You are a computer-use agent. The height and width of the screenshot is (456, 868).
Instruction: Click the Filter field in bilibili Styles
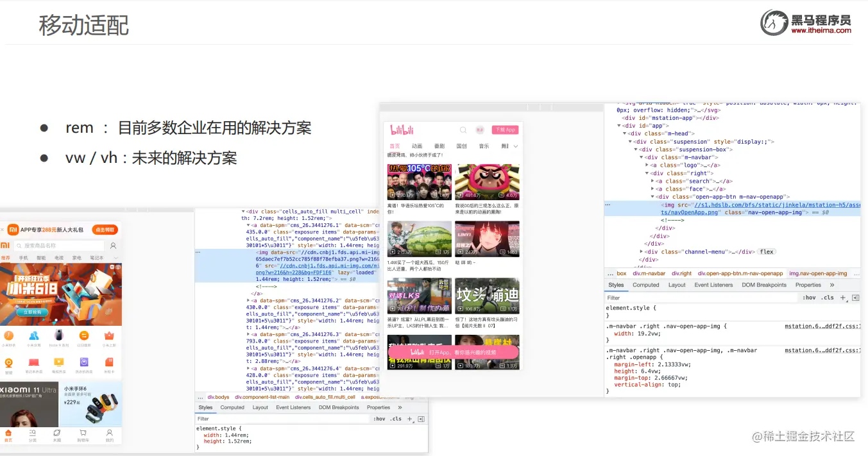pos(702,298)
